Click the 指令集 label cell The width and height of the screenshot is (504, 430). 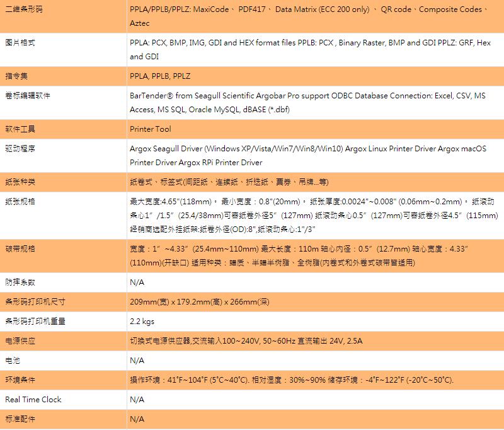pos(18,76)
